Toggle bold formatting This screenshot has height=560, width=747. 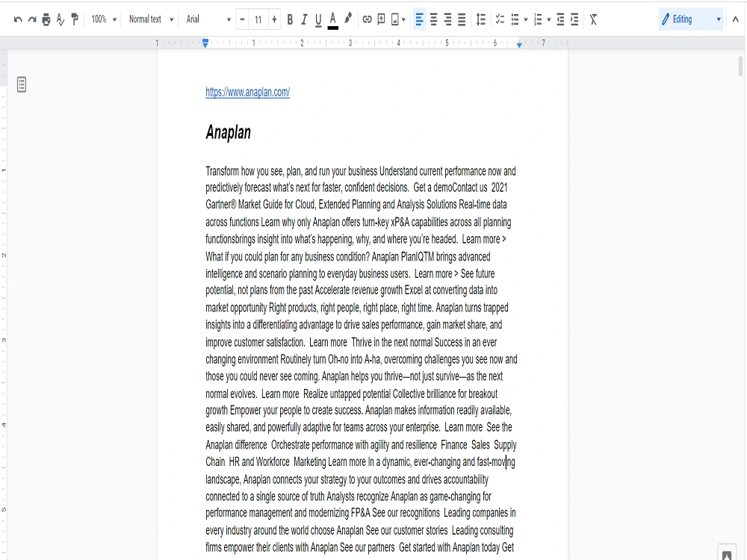click(x=290, y=19)
